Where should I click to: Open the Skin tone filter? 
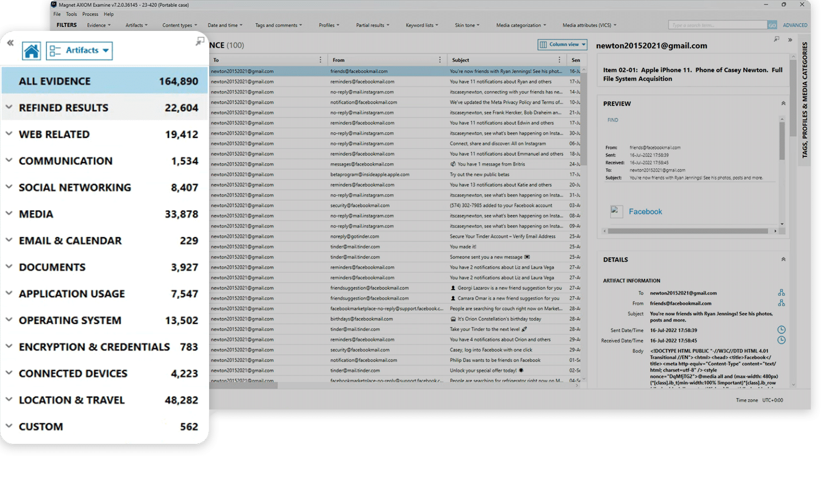click(x=467, y=25)
